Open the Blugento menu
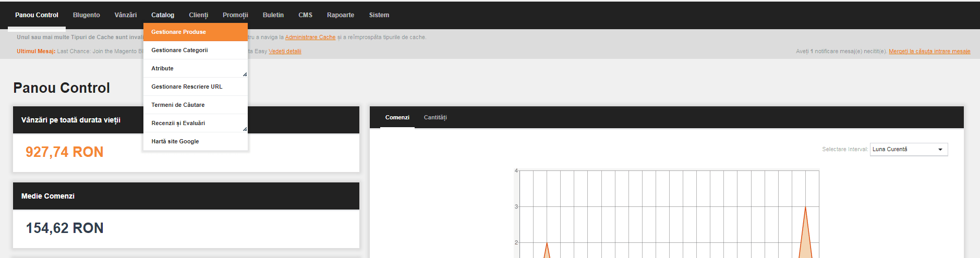The width and height of the screenshot is (980, 258). pyautogui.click(x=87, y=15)
